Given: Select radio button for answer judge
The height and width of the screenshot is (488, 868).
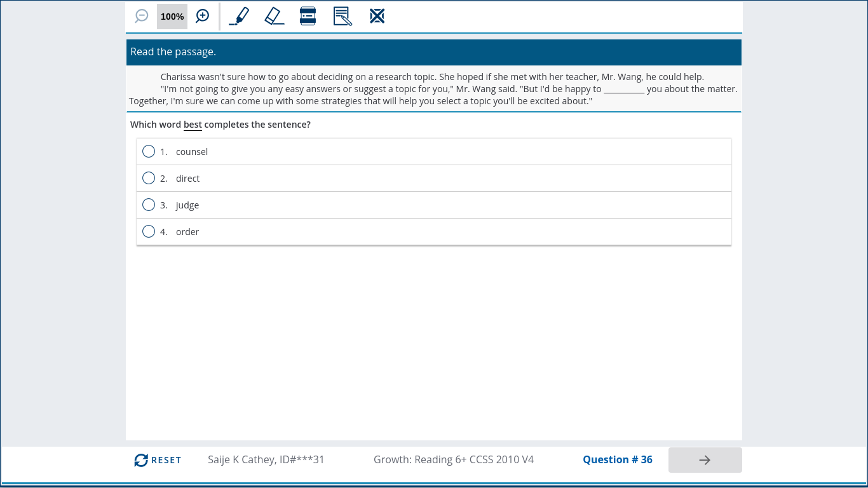Looking at the screenshot, I should click(x=149, y=205).
